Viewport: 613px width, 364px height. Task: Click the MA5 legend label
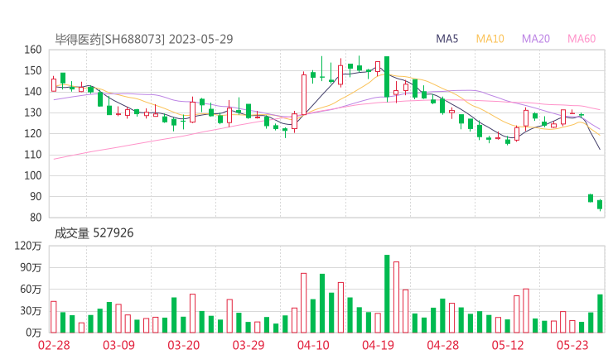(447, 39)
